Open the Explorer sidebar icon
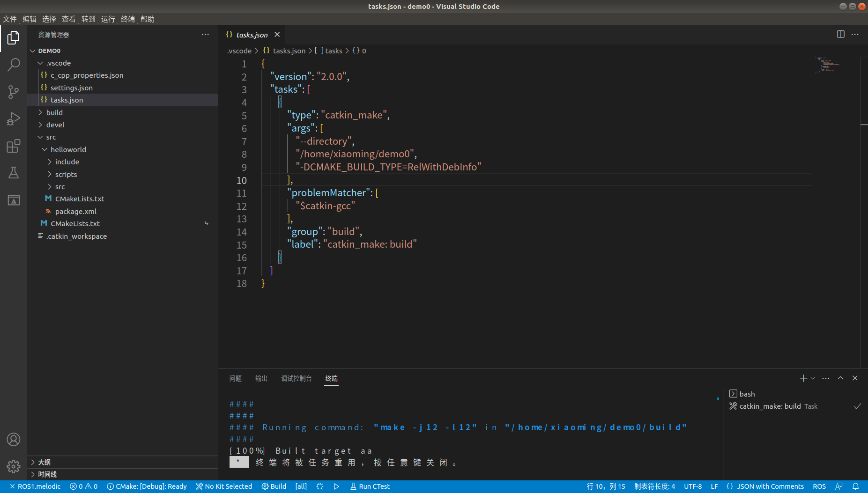The height and width of the screenshot is (493, 868). (x=14, y=37)
